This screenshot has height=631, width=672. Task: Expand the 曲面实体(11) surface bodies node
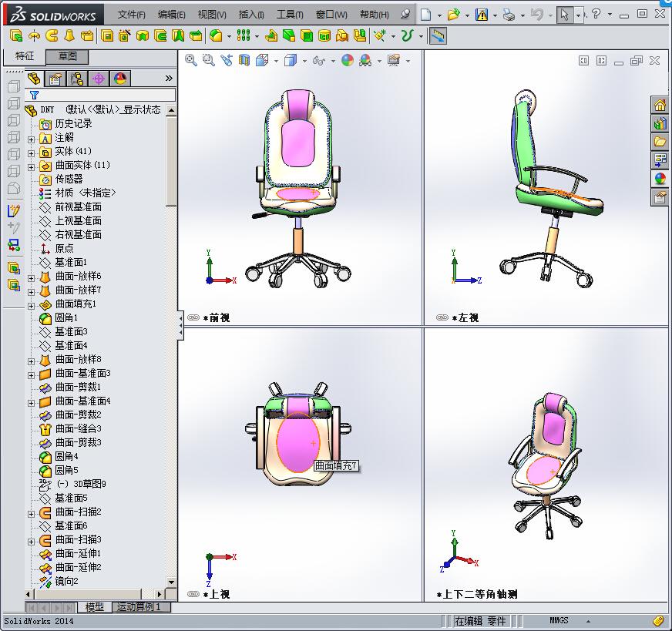click(31, 167)
